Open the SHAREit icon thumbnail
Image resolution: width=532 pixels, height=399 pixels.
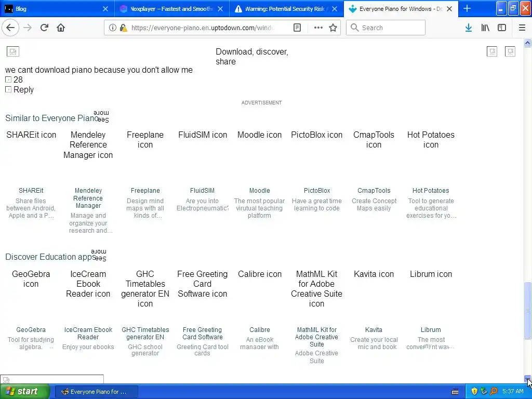[x=31, y=135]
